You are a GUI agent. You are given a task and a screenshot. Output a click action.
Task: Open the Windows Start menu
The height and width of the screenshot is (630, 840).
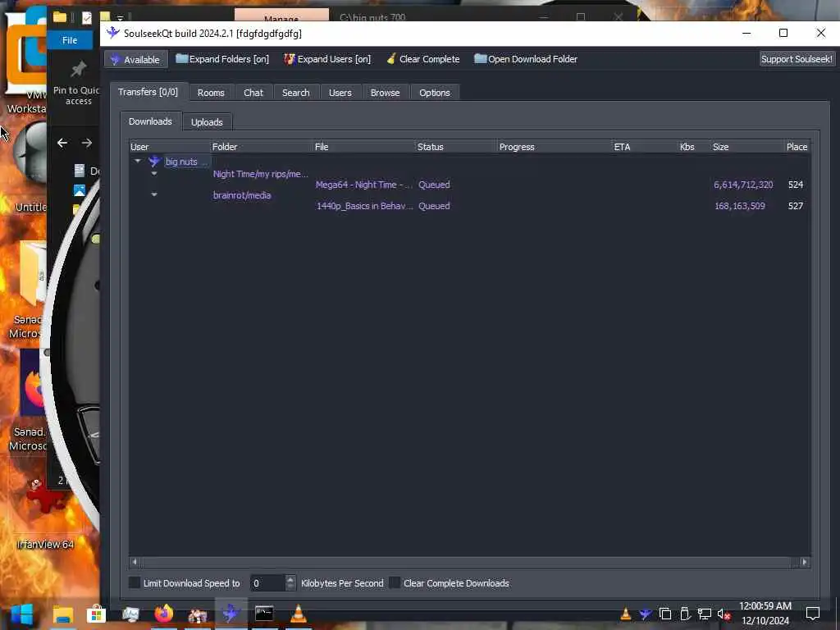22,614
